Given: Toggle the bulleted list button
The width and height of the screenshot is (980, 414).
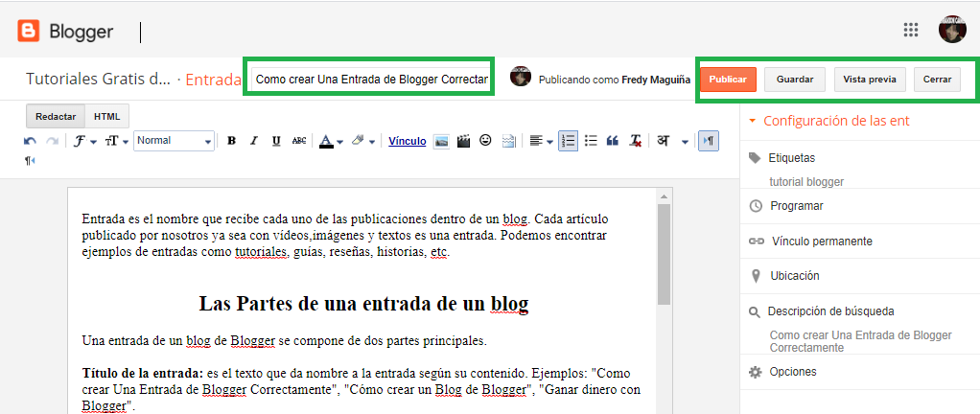Looking at the screenshot, I should click(x=591, y=141).
